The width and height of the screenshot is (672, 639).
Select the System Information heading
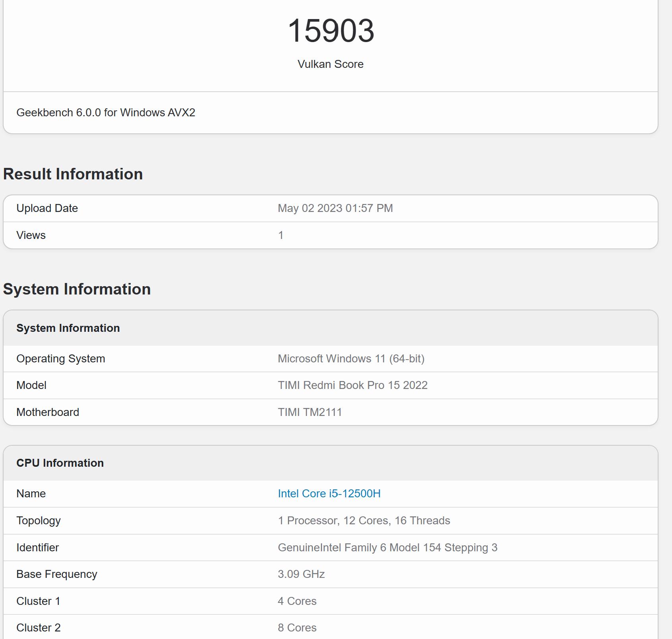click(x=77, y=289)
